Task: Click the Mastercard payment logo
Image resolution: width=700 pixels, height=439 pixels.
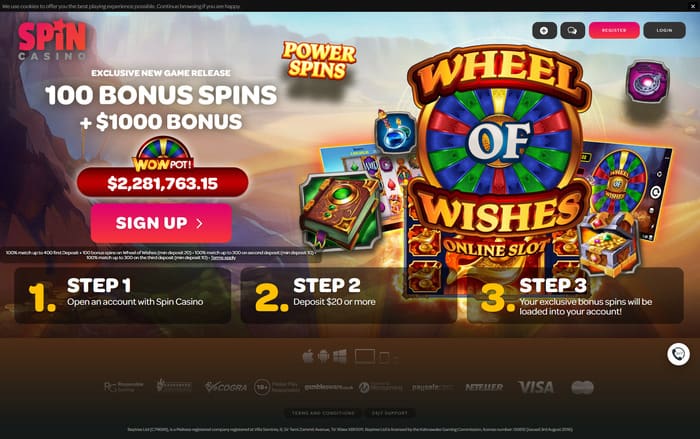Action: pyautogui.click(x=583, y=387)
